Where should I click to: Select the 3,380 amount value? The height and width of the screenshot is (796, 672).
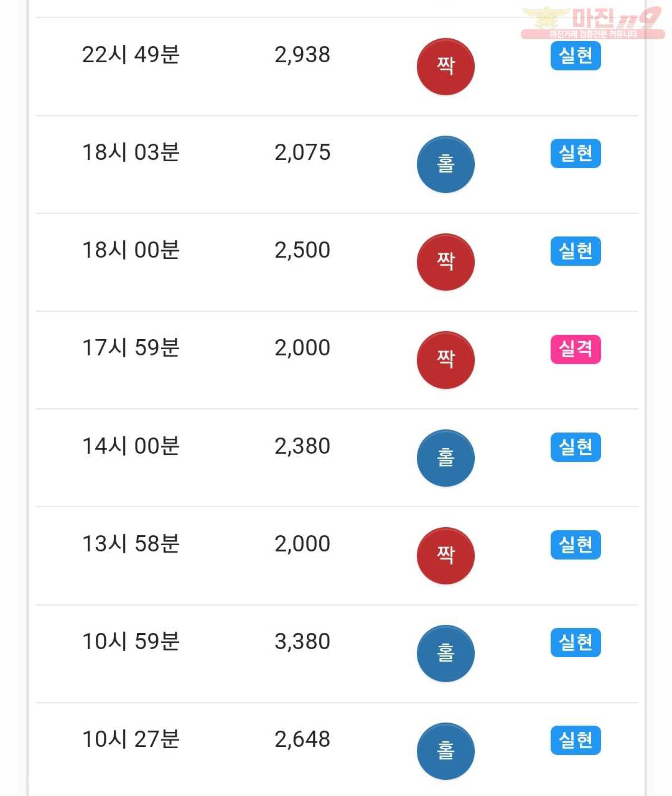(302, 642)
